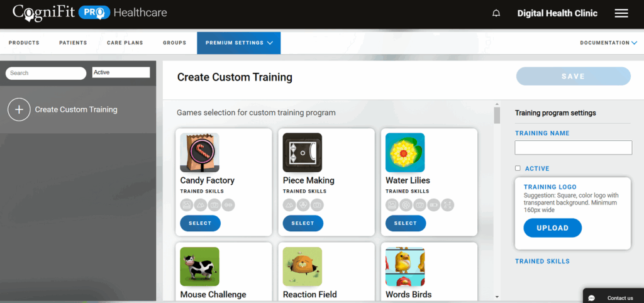Click the Mouse Challenge cow icon
Viewport: 644px width, 303px height.
click(x=199, y=267)
